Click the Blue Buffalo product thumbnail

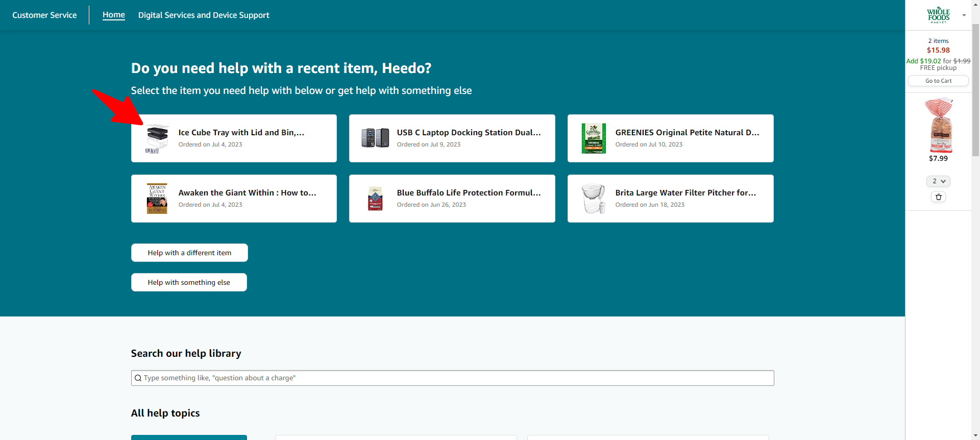(375, 199)
